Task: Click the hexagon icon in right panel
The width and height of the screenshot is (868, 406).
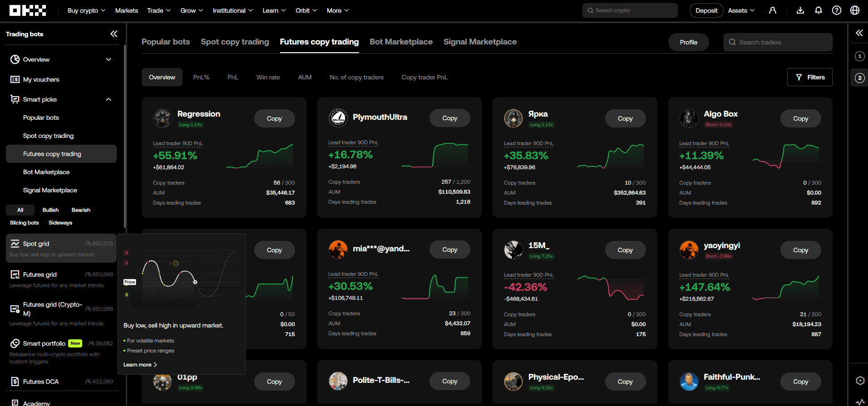Action: pos(860,381)
